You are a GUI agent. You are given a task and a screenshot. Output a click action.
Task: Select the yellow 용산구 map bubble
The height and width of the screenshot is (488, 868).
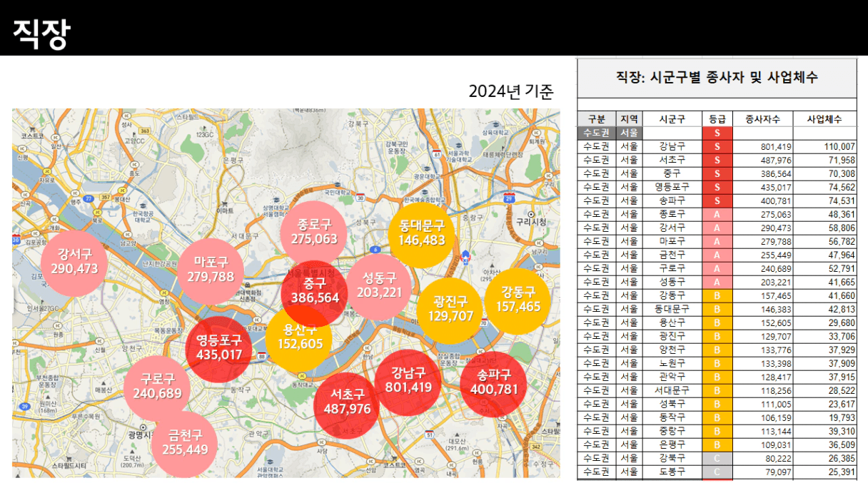coord(298,338)
